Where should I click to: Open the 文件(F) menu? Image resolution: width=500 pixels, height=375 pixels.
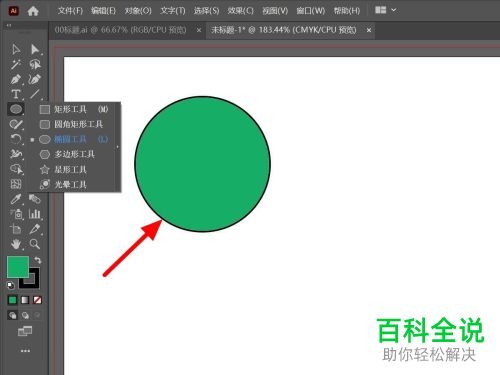[x=70, y=11]
